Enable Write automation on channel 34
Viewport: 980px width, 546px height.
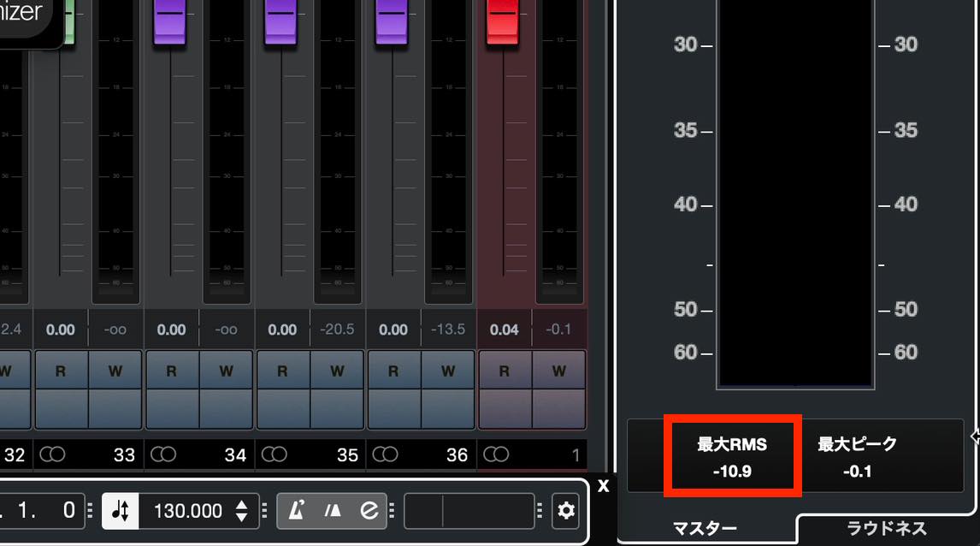[227, 371]
